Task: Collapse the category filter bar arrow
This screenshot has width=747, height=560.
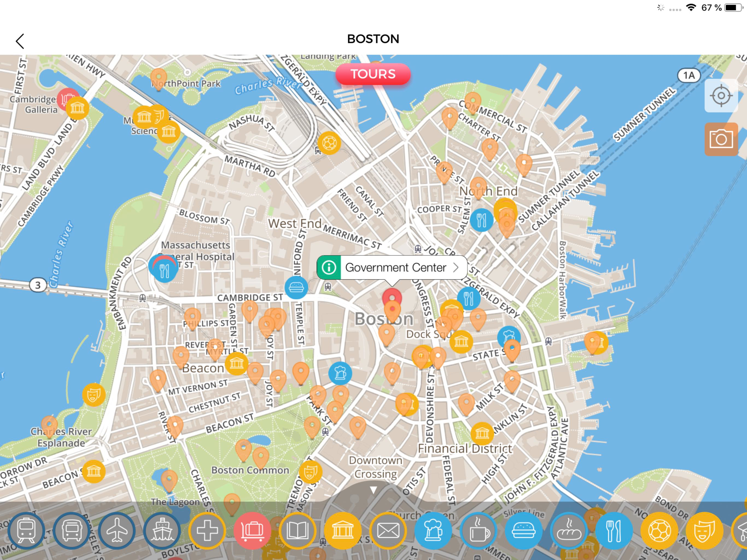Action: click(373, 490)
